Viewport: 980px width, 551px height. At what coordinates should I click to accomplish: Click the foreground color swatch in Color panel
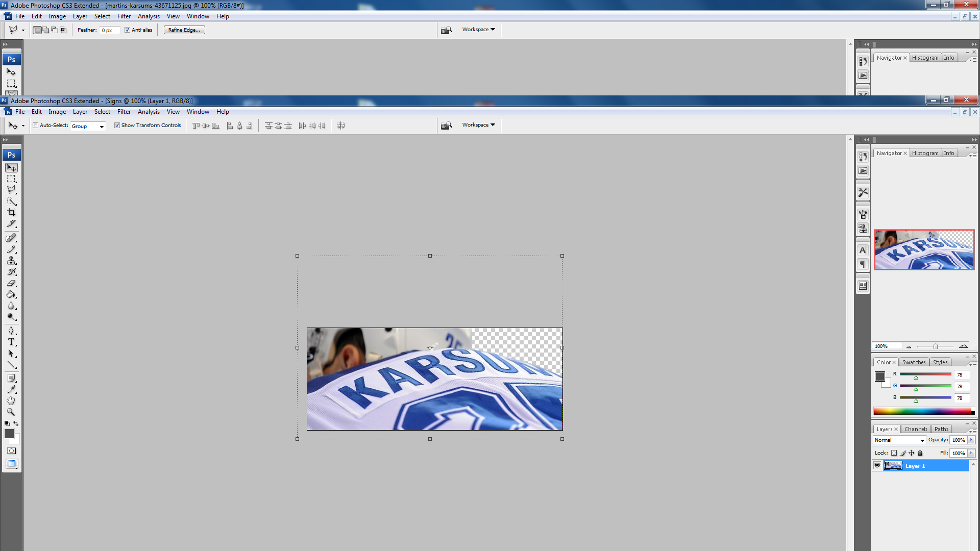[x=880, y=377]
